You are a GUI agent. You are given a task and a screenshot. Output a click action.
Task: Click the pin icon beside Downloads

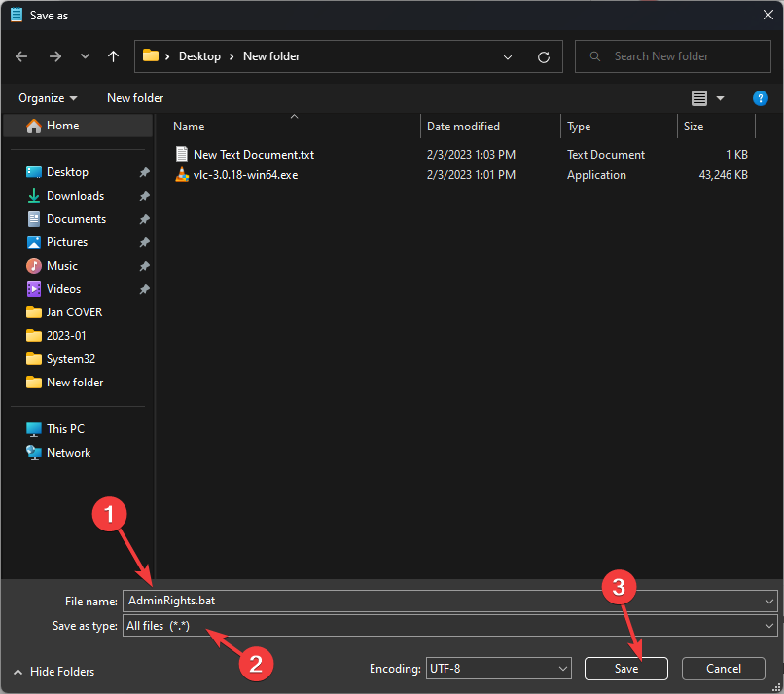[x=145, y=196]
